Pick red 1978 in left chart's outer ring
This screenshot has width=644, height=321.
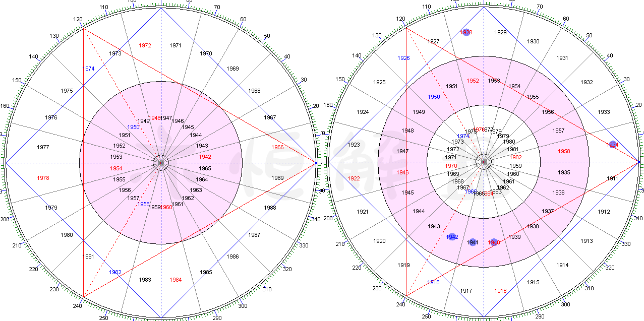(43, 178)
